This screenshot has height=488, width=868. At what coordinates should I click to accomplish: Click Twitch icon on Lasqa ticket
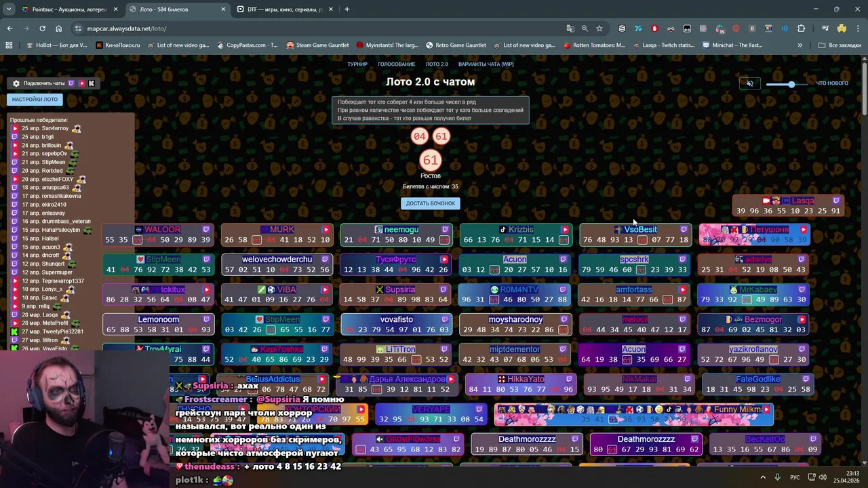tap(836, 201)
